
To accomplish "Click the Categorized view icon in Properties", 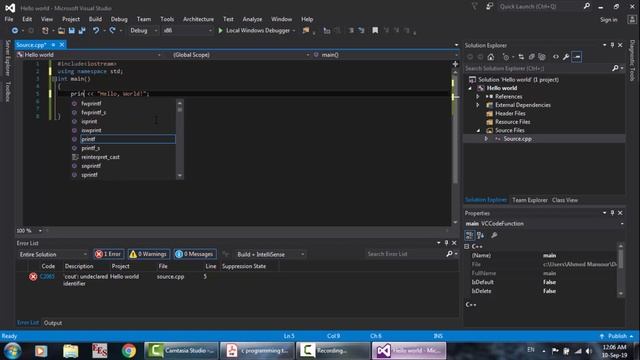I will tap(469, 235).
